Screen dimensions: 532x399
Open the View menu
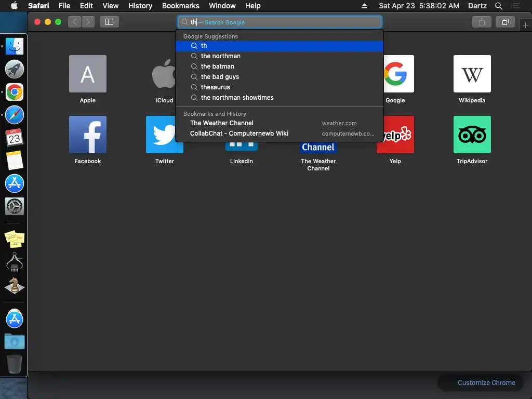tap(111, 6)
